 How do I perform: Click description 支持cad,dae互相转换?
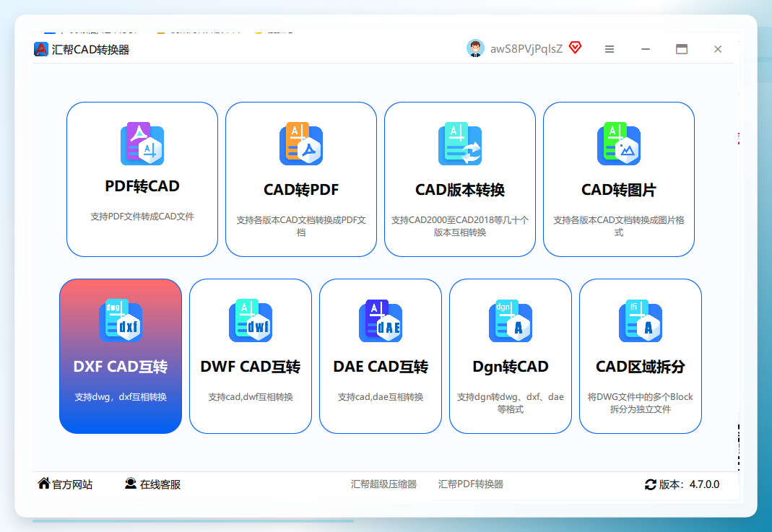pyautogui.click(x=381, y=397)
